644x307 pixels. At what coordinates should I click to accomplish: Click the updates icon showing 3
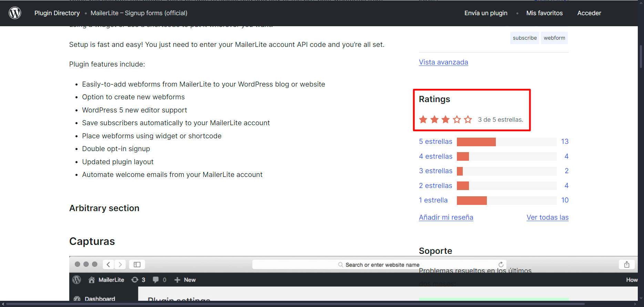135,280
